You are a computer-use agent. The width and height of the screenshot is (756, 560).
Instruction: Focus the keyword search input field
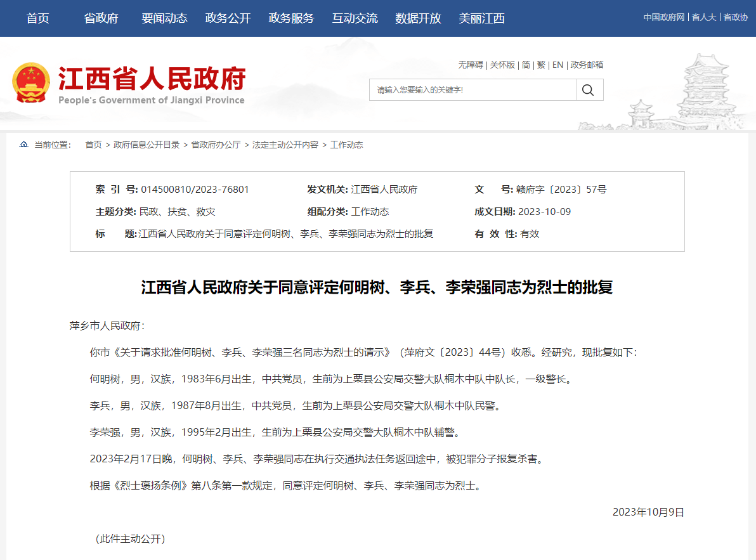[472, 90]
